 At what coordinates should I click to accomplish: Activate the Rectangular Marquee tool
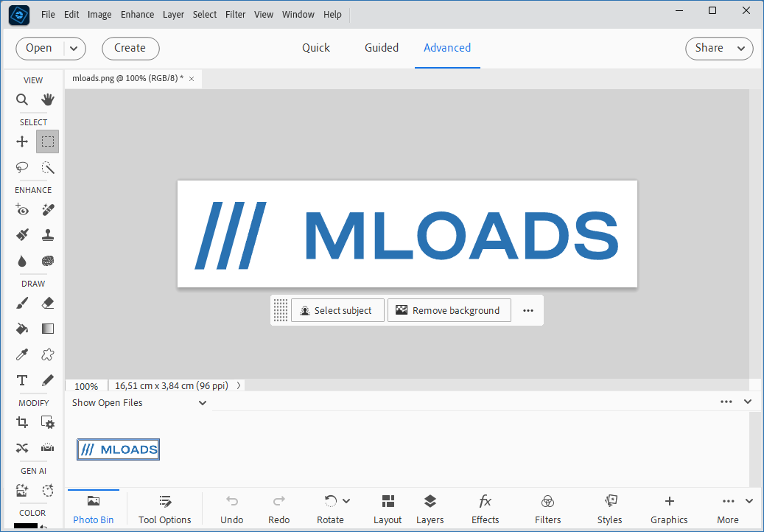[x=48, y=141]
